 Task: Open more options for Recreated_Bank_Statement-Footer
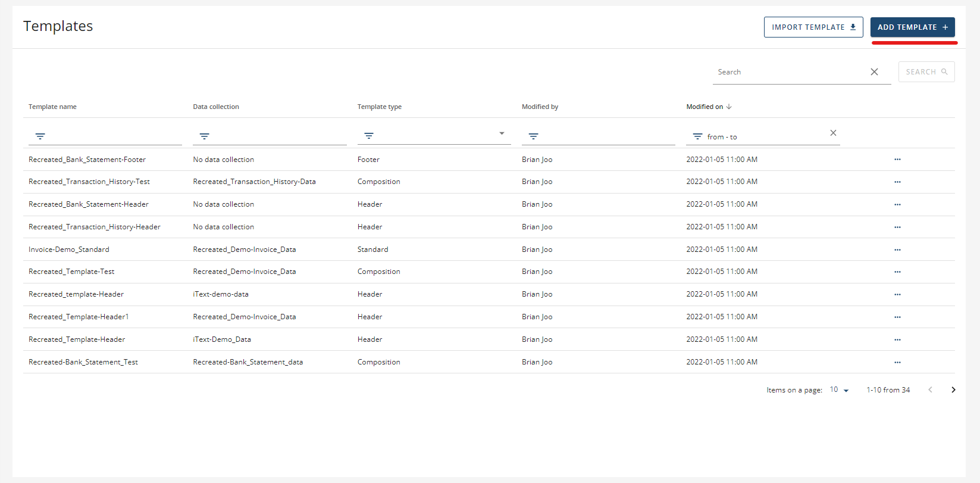tap(897, 160)
